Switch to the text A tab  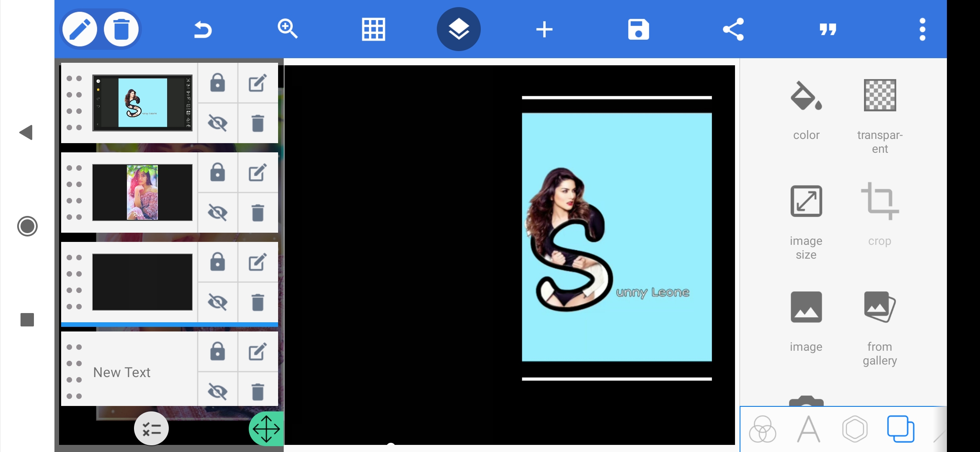point(808,429)
